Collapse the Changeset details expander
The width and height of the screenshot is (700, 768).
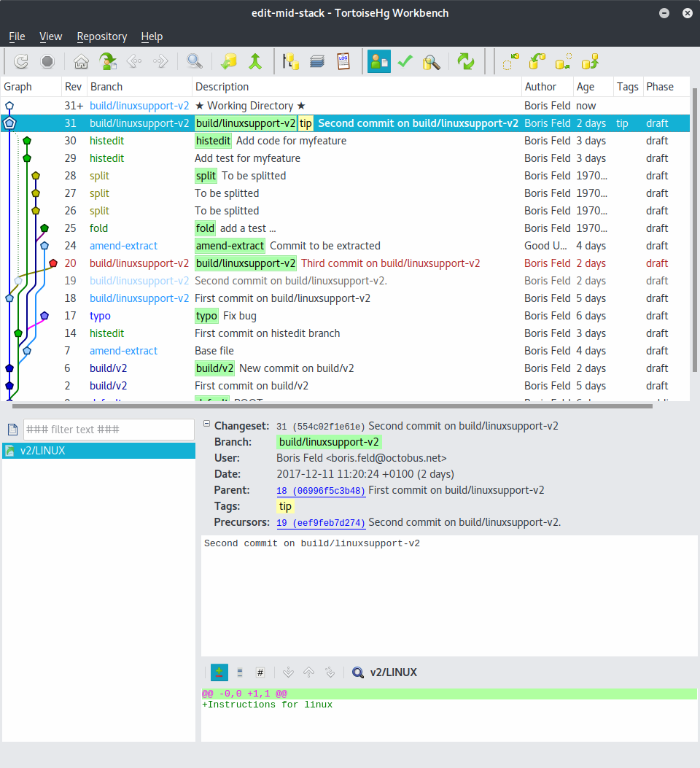(206, 424)
